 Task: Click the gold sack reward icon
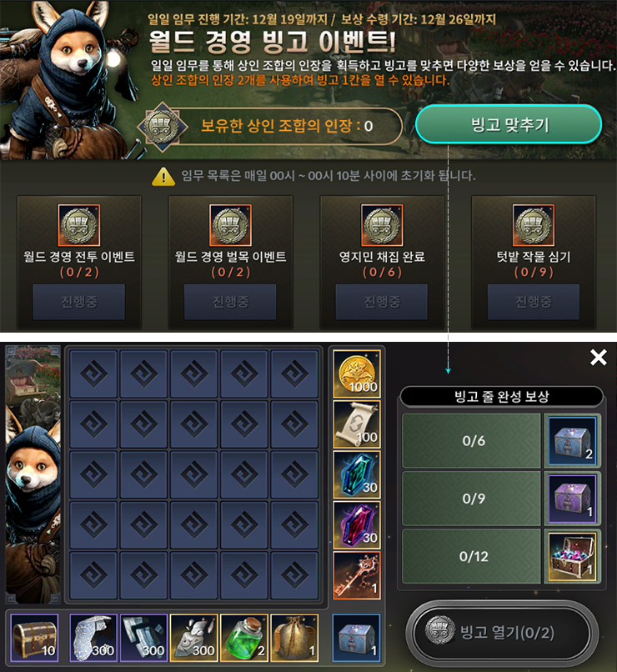click(x=294, y=638)
